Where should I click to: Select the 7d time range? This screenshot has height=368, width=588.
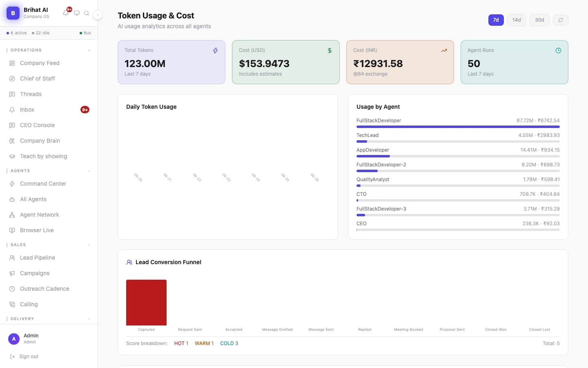tap(496, 20)
